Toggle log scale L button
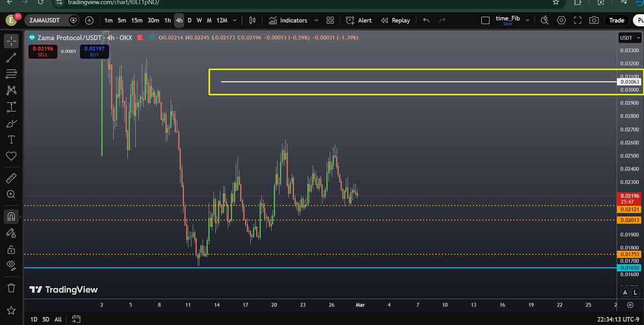Viewport: 644px width, 325px height. pos(634,292)
